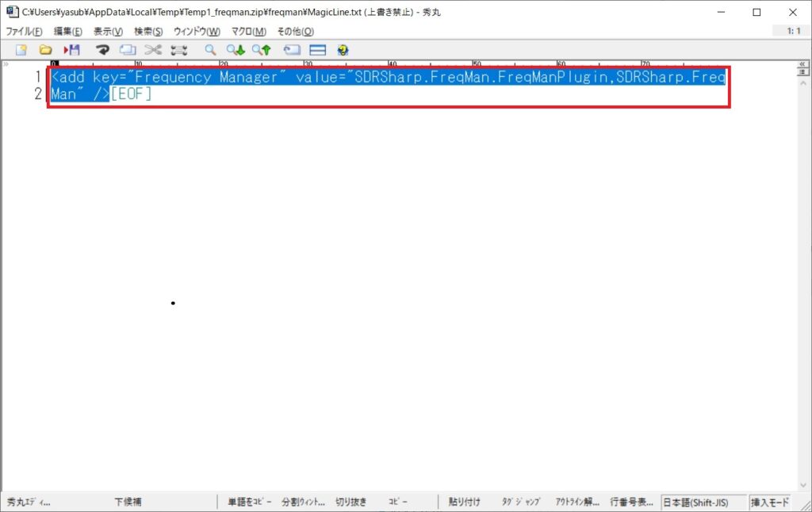Viewport: 812px width, 512px height.
Task: Click the 貼り付け function key button
Action: click(x=464, y=502)
